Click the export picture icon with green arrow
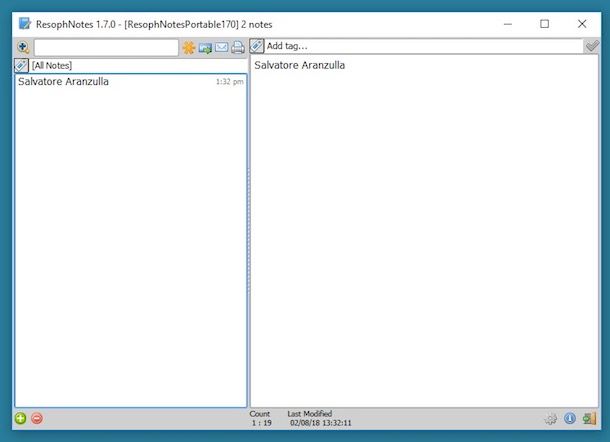 point(205,48)
